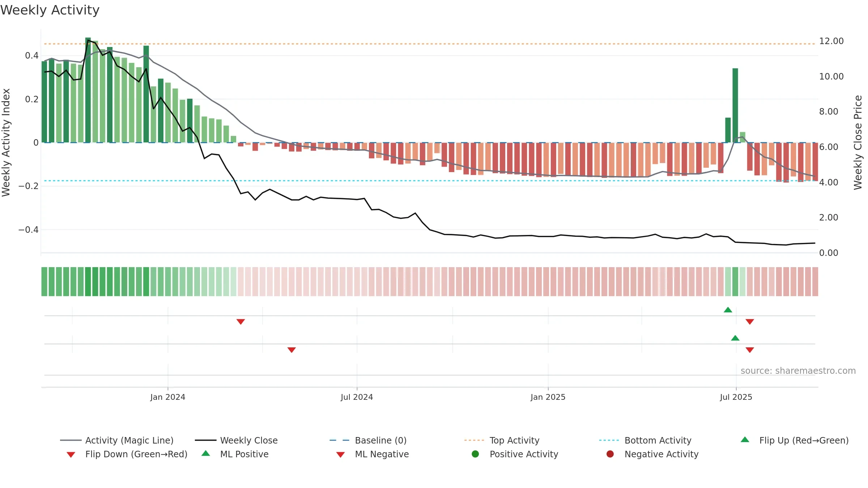868x488 pixels.
Task: Click the Negative Activity red circle icon
Action: 610,454
